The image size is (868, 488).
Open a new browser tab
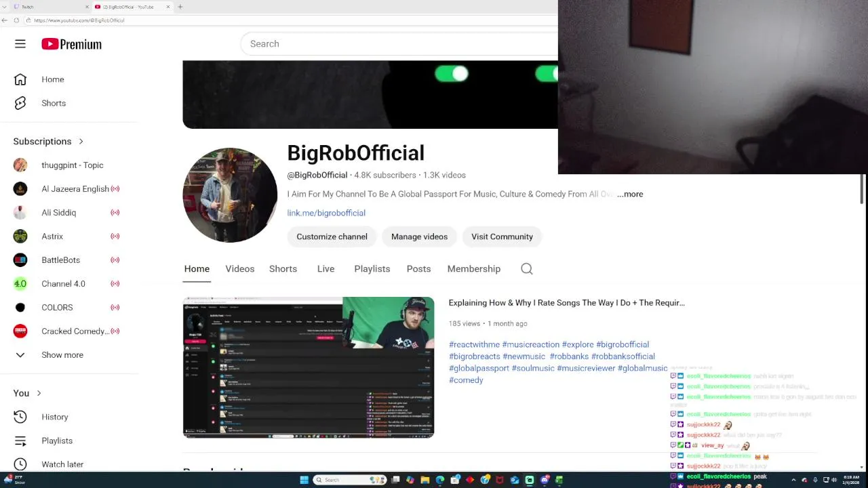[180, 7]
